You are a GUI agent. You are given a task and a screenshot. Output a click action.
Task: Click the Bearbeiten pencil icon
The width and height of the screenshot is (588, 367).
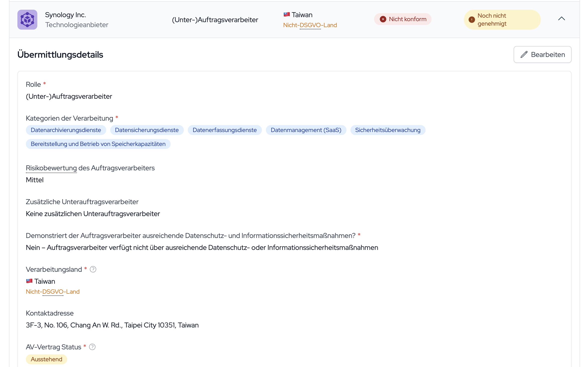point(524,54)
